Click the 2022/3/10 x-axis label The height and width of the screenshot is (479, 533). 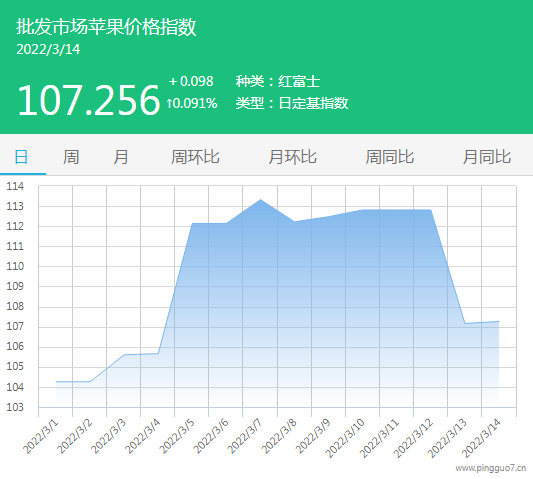345,438
